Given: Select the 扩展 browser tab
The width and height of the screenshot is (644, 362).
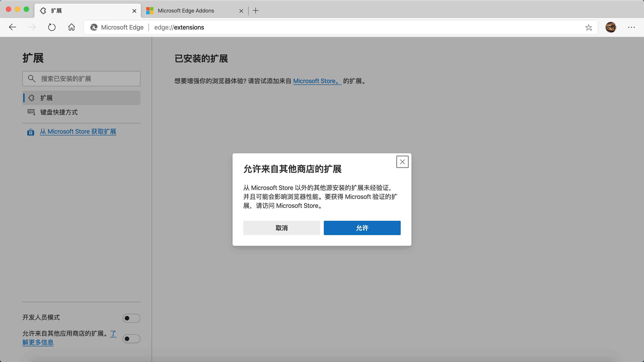Looking at the screenshot, I should (87, 11).
